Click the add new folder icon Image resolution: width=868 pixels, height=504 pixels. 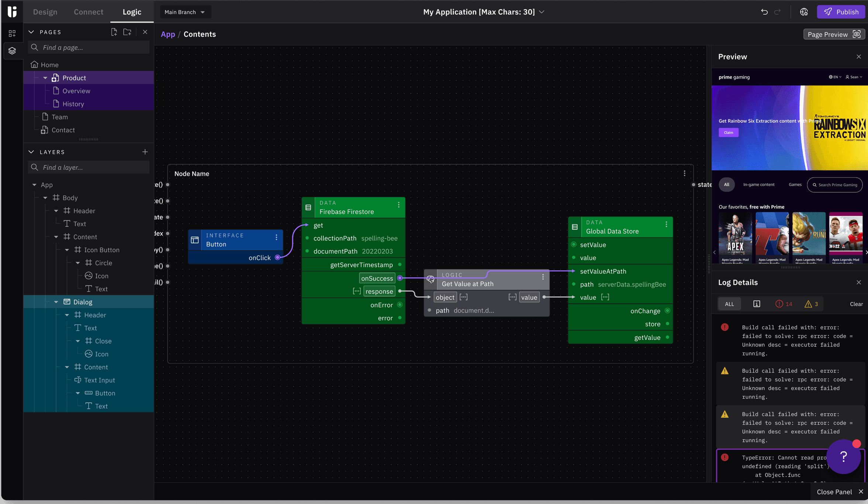click(127, 32)
